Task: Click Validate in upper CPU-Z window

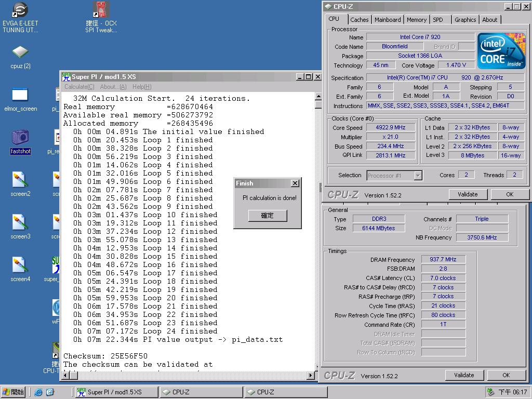Action: [468, 194]
